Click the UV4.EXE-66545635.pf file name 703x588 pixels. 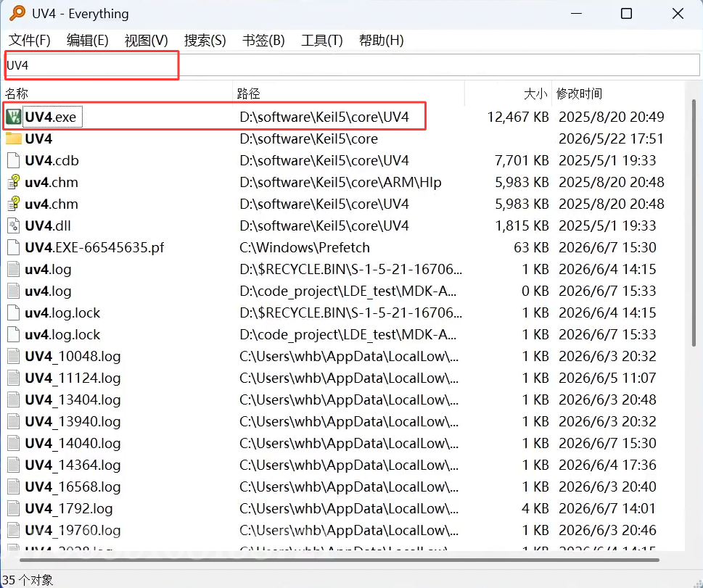[94, 247]
